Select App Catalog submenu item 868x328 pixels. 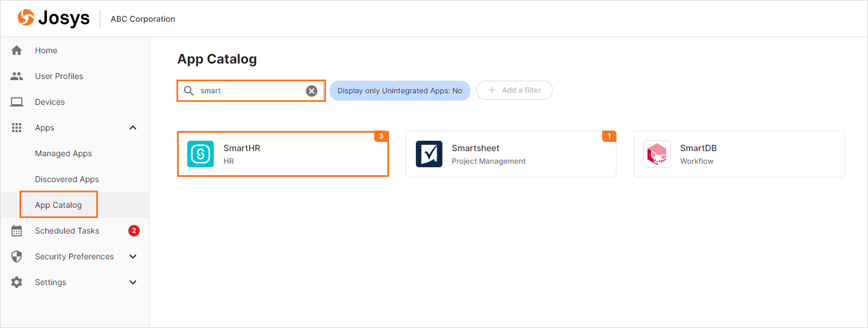58,205
